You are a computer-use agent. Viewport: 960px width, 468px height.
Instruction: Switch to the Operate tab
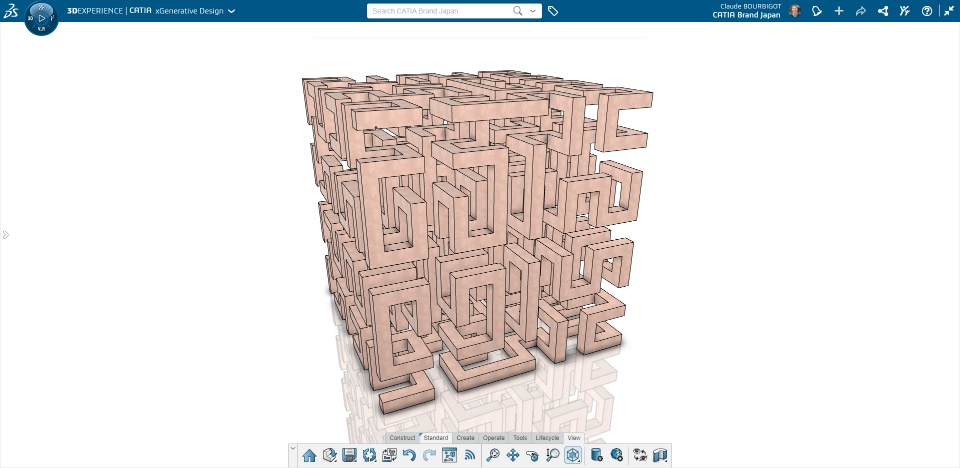click(493, 438)
